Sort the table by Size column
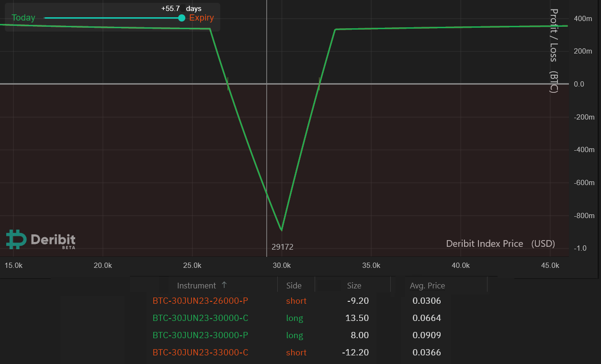Image resolution: width=601 pixels, height=364 pixels. coord(355,285)
